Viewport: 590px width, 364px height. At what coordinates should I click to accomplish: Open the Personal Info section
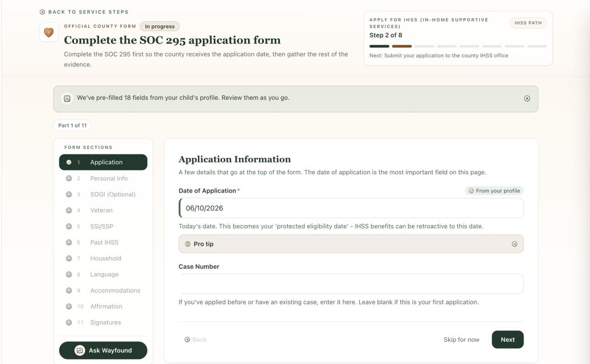pyautogui.click(x=103, y=178)
